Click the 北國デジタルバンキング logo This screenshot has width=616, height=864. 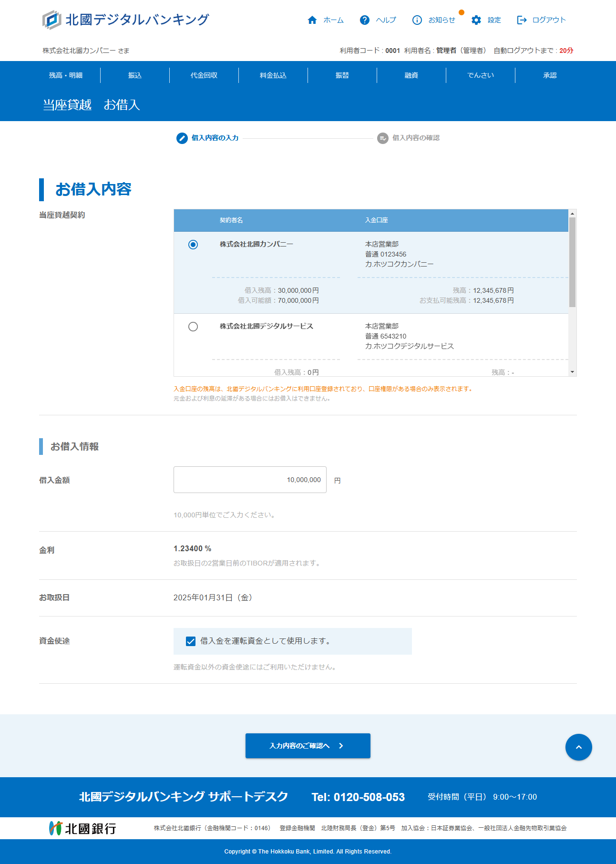click(125, 20)
